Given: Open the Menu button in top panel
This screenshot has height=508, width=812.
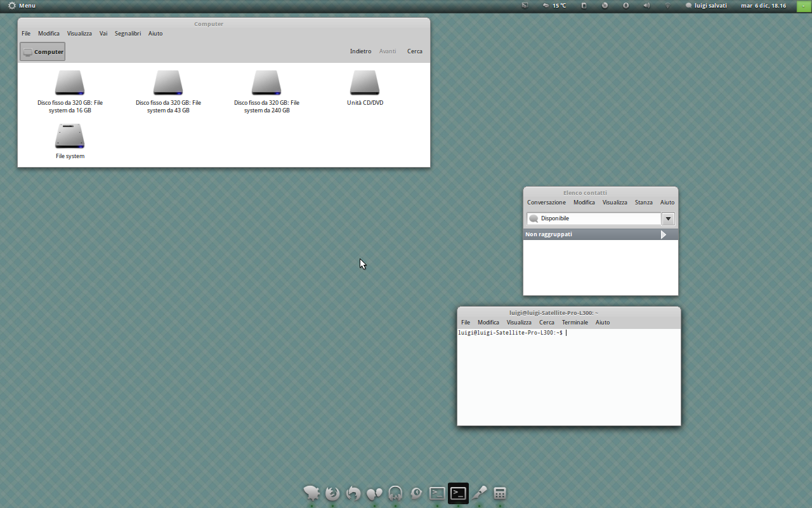Looking at the screenshot, I should click(x=22, y=6).
